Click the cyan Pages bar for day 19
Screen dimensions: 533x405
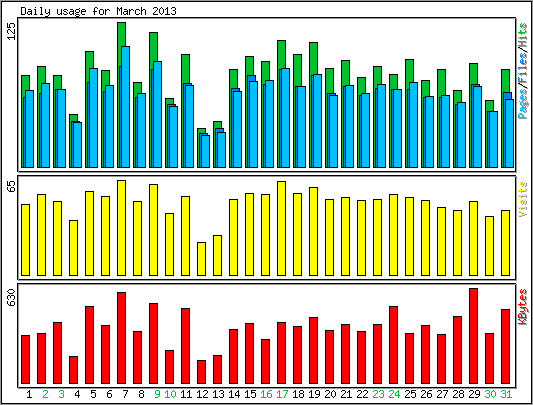click(x=317, y=121)
